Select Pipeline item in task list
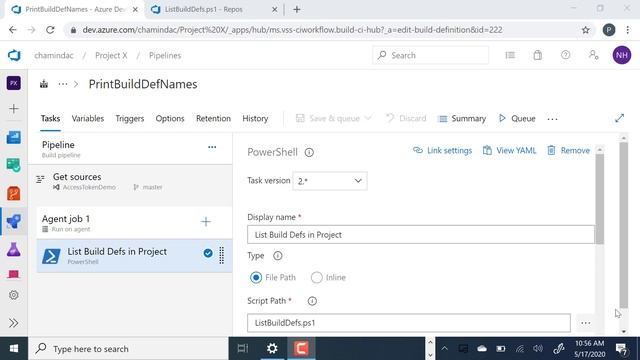Screen dimensions: 640x360 [x=131, y=149]
